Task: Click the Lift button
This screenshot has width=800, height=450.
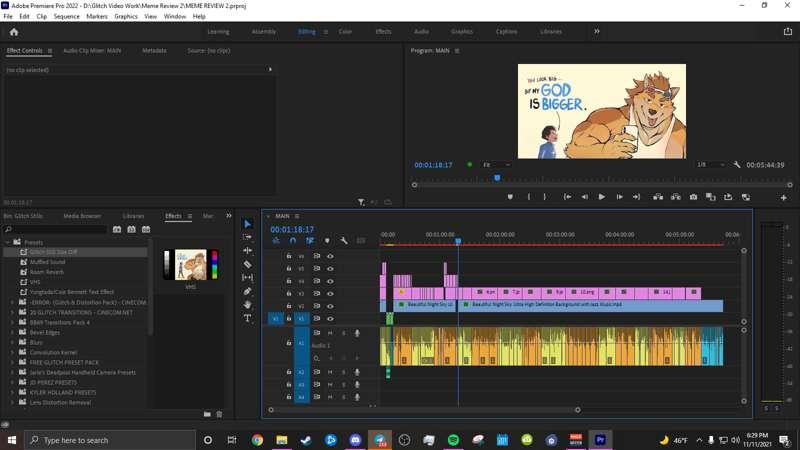Action: [x=658, y=197]
